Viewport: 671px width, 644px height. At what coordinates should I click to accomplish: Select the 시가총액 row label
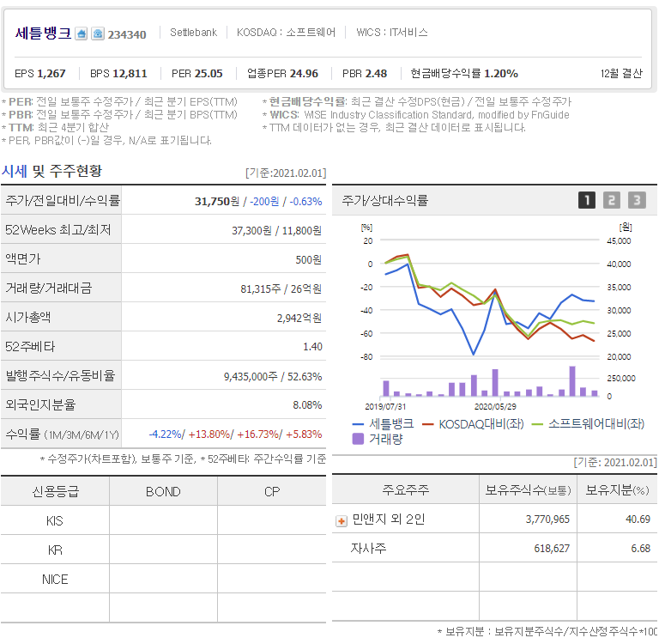27,318
